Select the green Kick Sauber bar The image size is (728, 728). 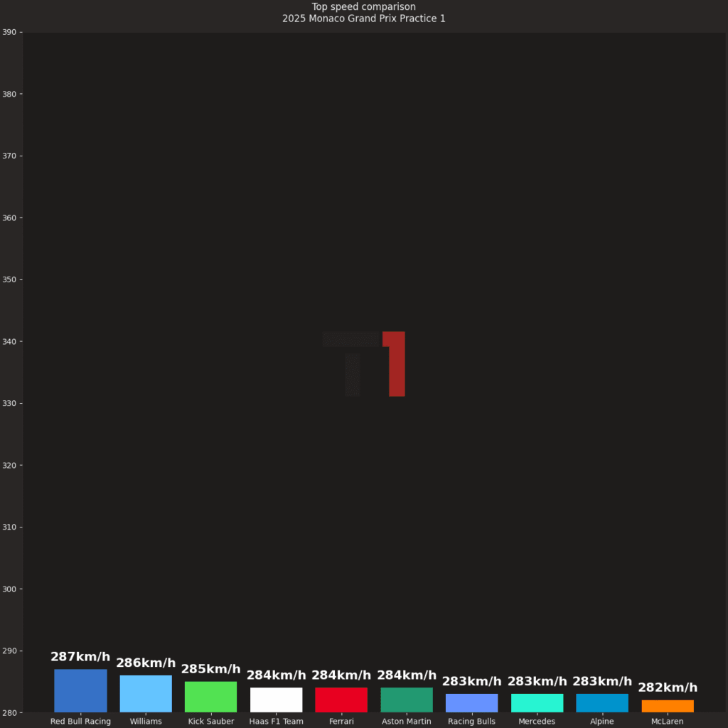pos(210,697)
